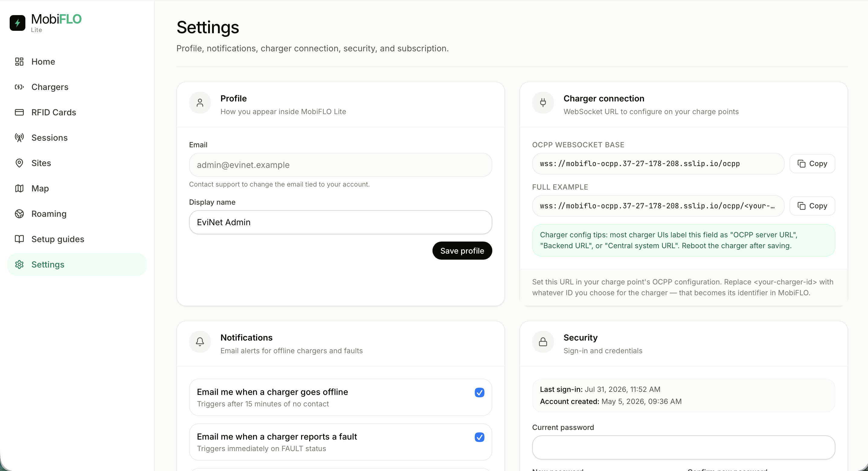The width and height of the screenshot is (868, 471).
Task: Click the full example URL text
Action: point(657,206)
